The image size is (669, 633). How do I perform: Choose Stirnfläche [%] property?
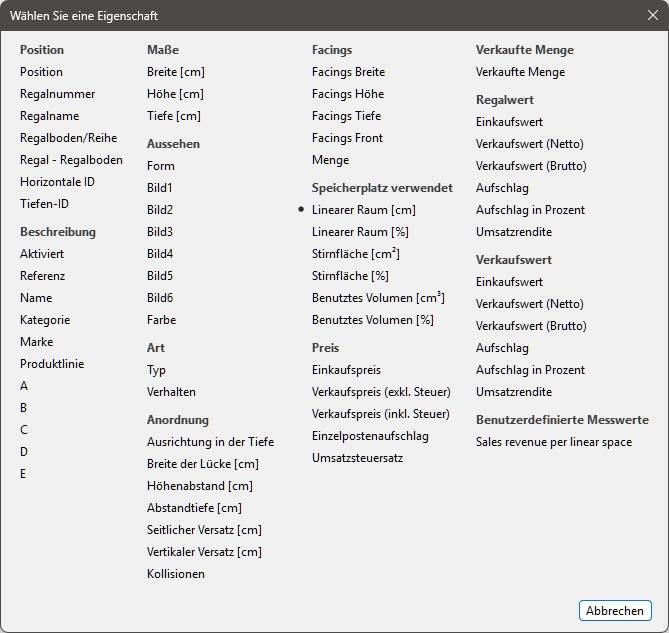(x=350, y=276)
